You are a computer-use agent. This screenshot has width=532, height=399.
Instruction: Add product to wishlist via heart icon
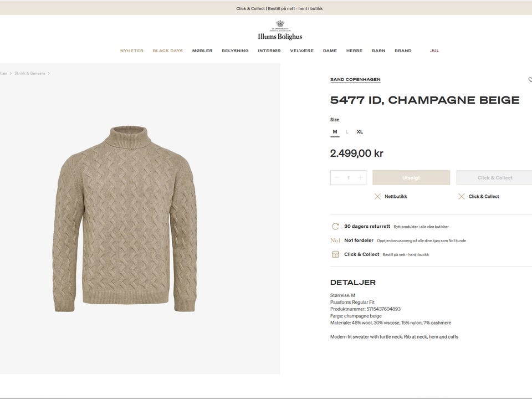530,80
